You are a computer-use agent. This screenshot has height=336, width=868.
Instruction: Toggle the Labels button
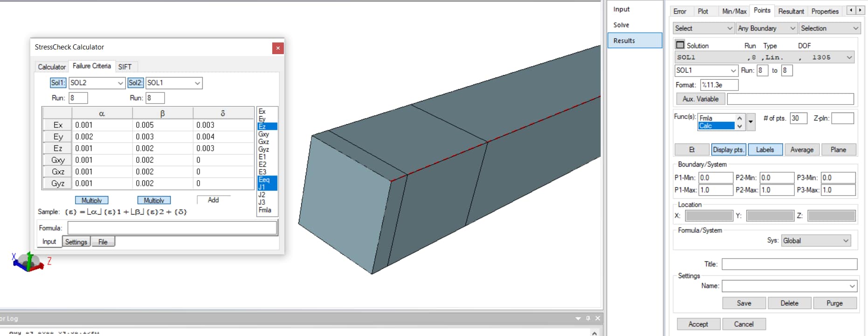pyautogui.click(x=765, y=150)
